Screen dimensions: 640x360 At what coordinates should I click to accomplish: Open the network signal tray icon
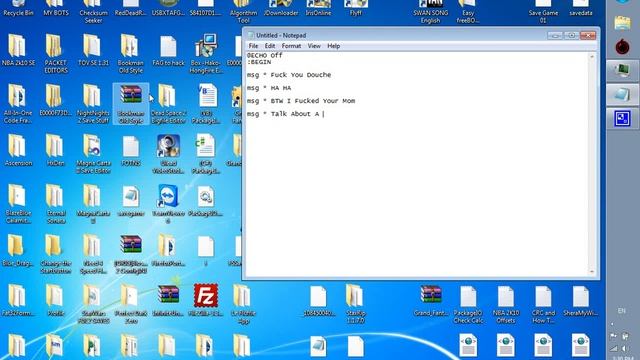[613, 349]
